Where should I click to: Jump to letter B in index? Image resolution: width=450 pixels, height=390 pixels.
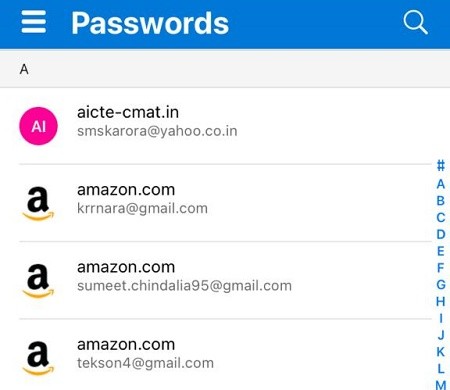tap(441, 201)
